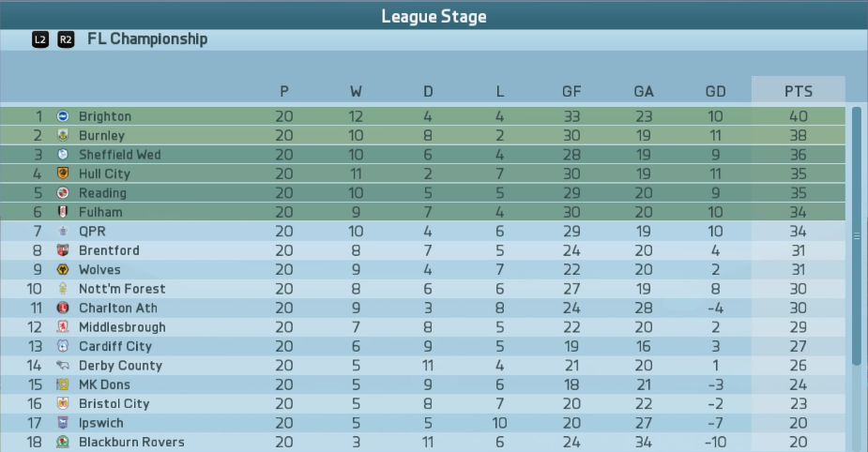Click the L2 previous league button
Viewport: 868px width, 452px height.
coord(39,39)
